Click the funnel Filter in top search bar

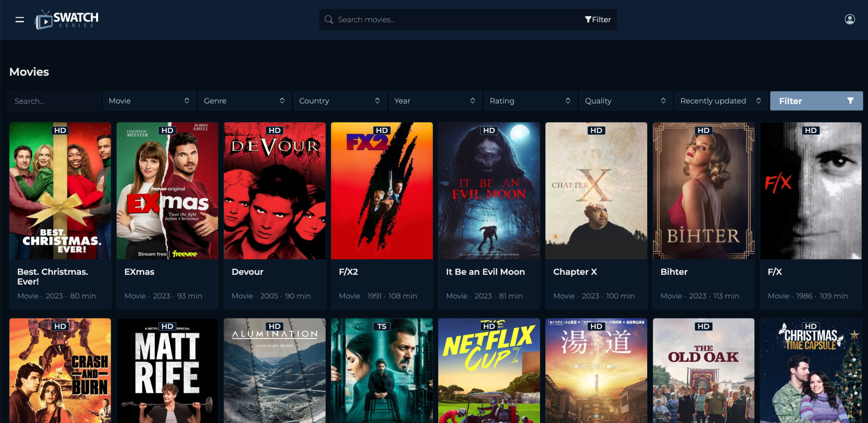tap(598, 19)
